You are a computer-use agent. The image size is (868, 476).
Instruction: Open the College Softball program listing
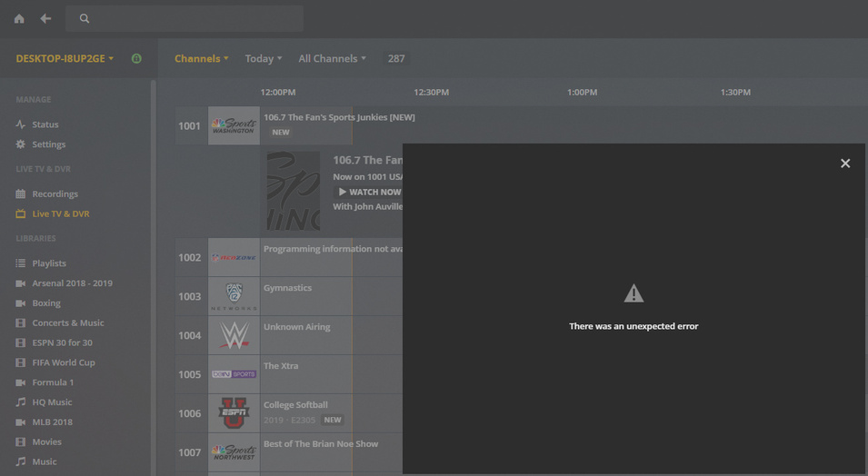(295, 405)
